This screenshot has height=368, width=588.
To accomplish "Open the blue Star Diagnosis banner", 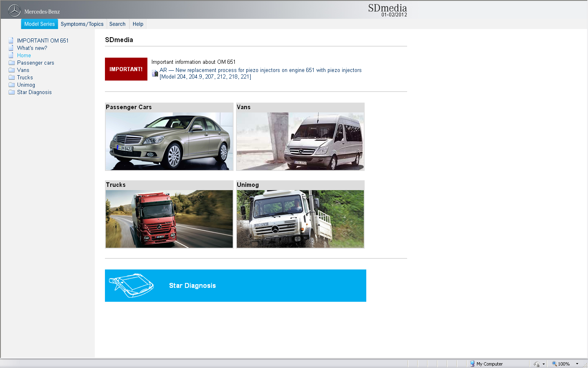I will 236,285.
